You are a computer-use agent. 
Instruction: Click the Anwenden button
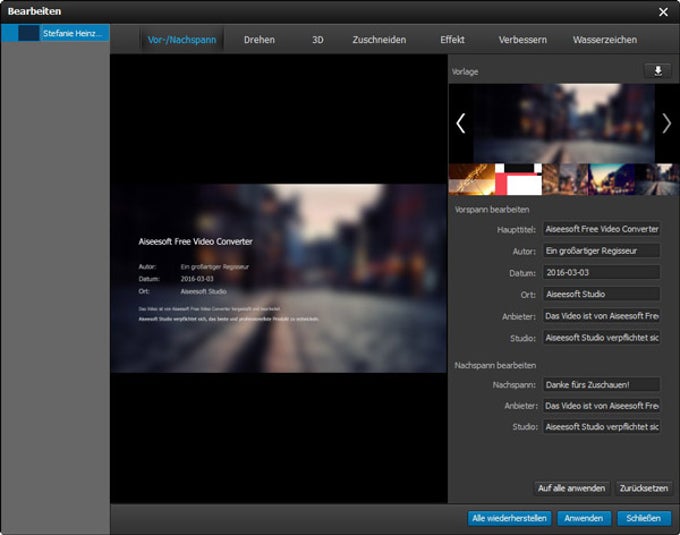(x=584, y=518)
